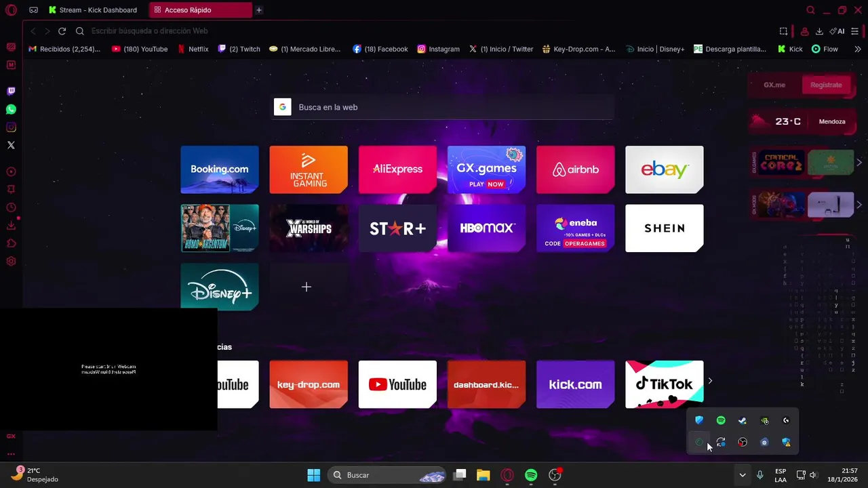Open the Booking.com speed dial tile
The height and width of the screenshot is (488, 868).
[x=220, y=169]
